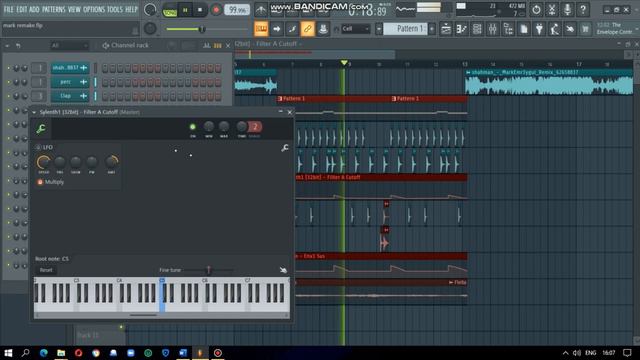Click the oscilloscope waveform display
Viewport: 640px width, 360px height.
coord(405,9)
